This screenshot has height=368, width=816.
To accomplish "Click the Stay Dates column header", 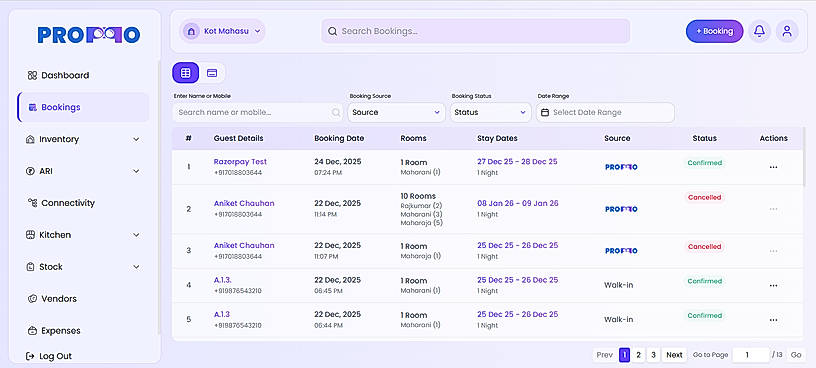I will point(497,138).
